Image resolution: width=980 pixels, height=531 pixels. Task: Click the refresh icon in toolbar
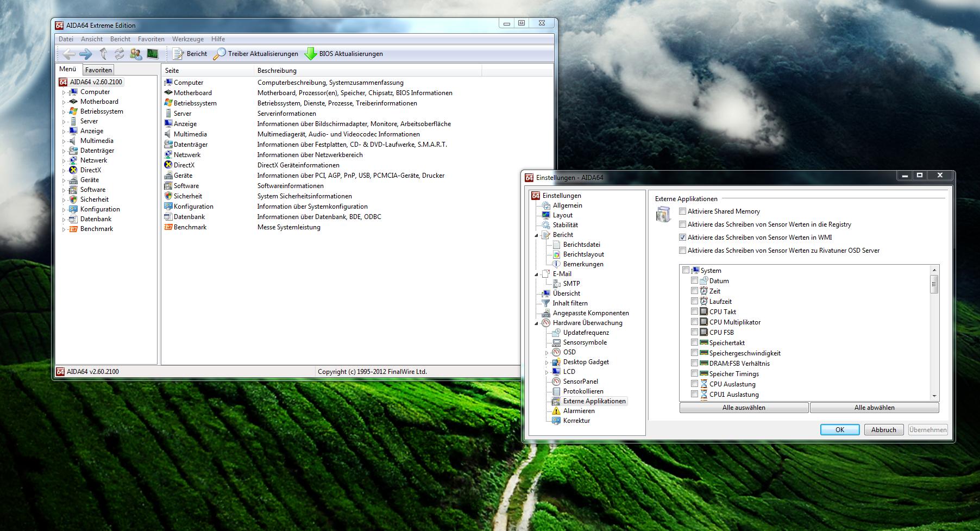(x=120, y=54)
